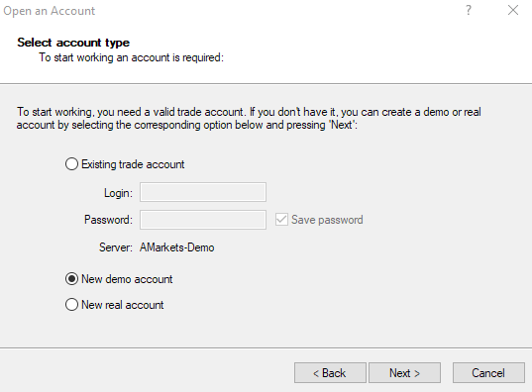Select the Existing trade account option
The height and width of the screenshot is (392, 532).
71,164
